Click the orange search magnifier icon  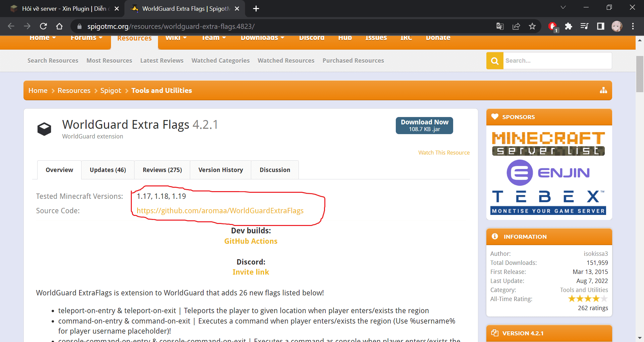click(x=495, y=61)
